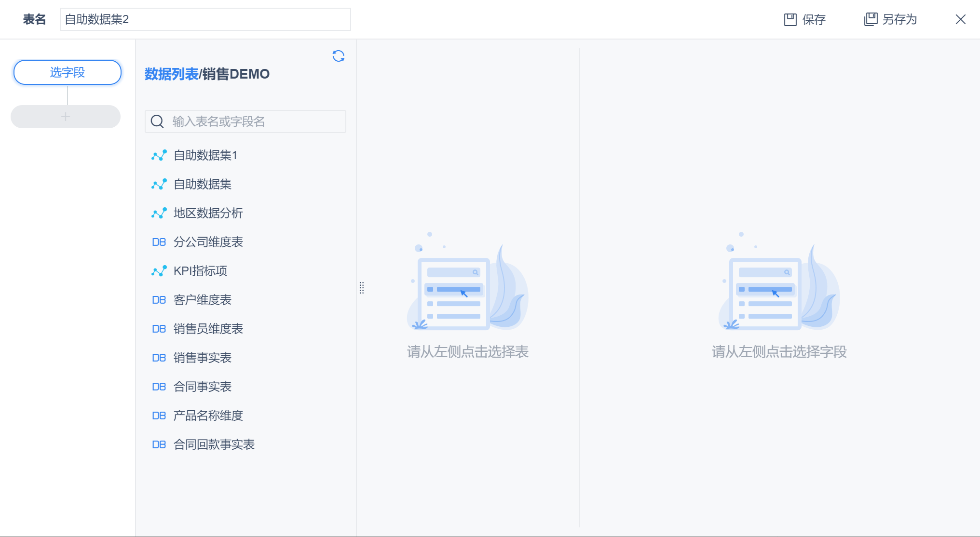The width and height of the screenshot is (980, 537).
Task: Open the 销售事实表 table
Action: [203, 358]
